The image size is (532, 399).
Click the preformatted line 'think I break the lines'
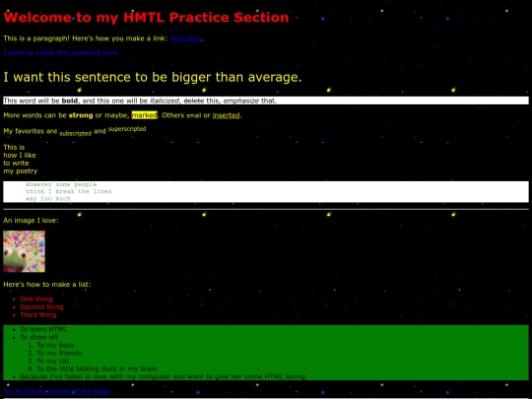click(x=69, y=191)
